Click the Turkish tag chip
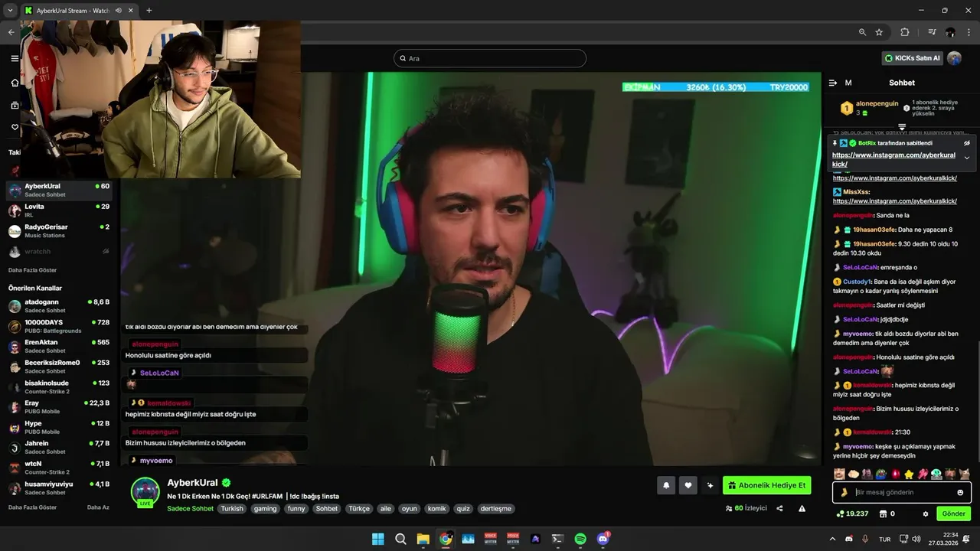This screenshot has height=551, width=980. coord(232,508)
